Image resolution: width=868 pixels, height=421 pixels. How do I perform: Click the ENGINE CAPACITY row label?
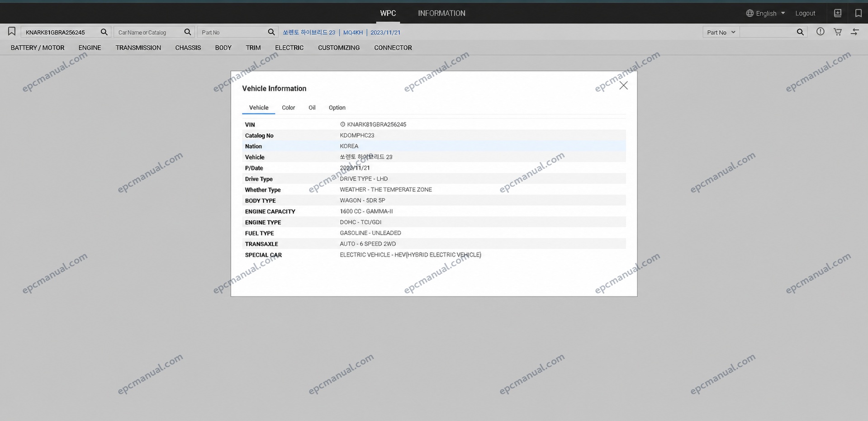coord(270,212)
